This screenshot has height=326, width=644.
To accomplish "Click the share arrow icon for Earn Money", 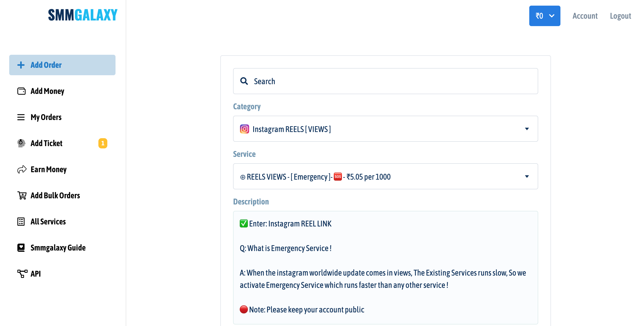I will point(22,169).
